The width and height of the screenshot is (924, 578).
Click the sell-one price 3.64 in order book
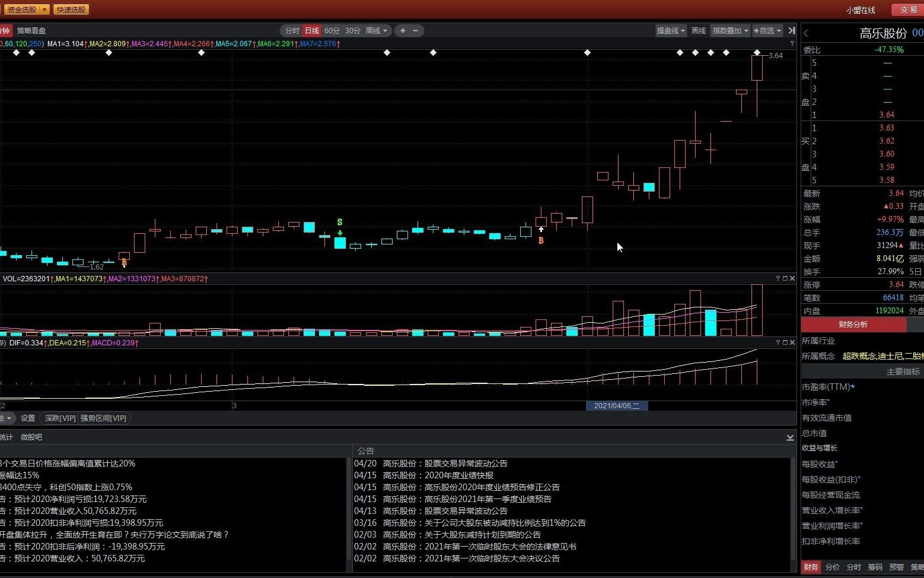point(887,115)
